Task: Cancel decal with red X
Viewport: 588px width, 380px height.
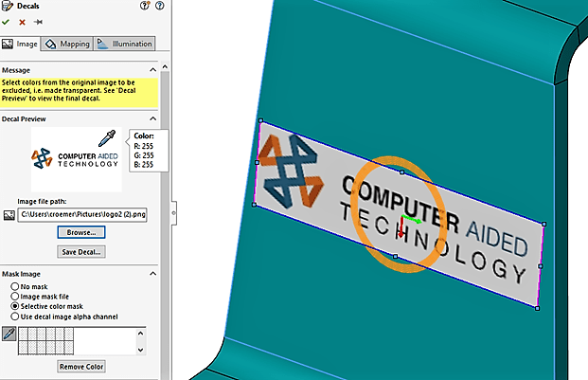Action: point(22,22)
